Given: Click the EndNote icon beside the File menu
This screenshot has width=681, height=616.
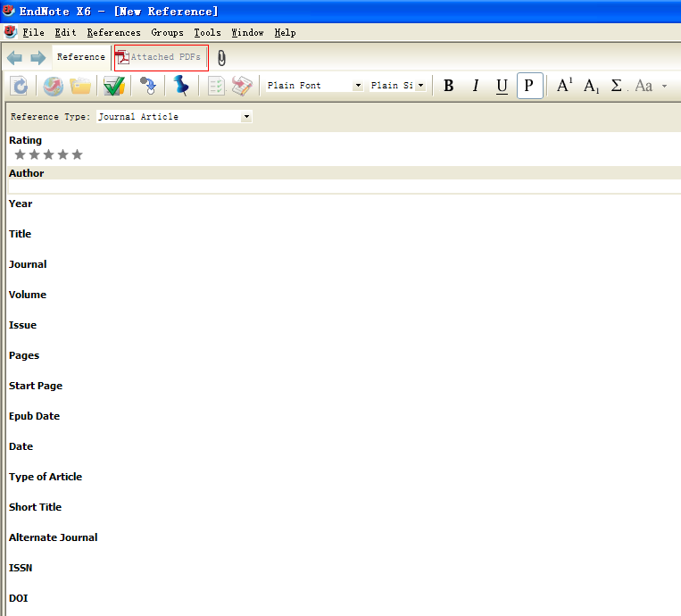Looking at the screenshot, I should pos(11,32).
